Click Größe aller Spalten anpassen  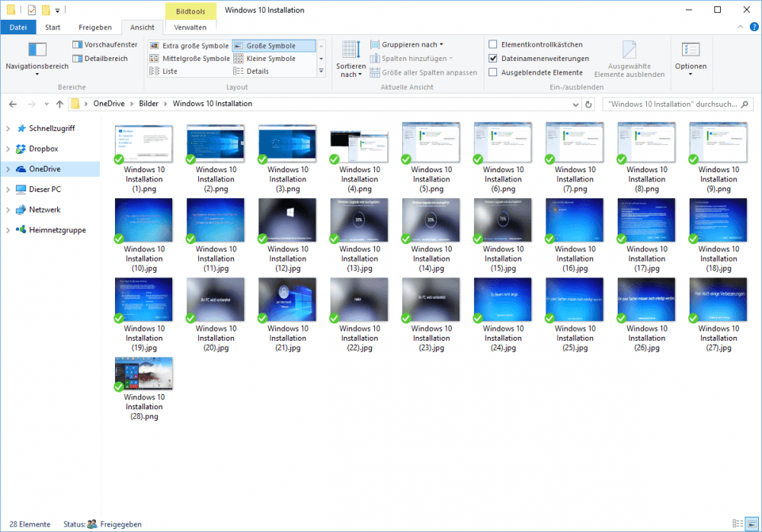[x=423, y=72]
